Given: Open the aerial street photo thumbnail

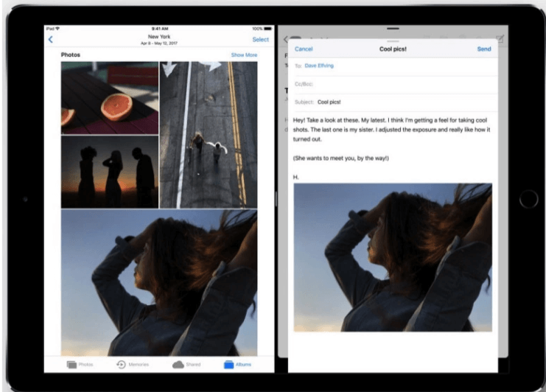Looking at the screenshot, I should point(209,134).
